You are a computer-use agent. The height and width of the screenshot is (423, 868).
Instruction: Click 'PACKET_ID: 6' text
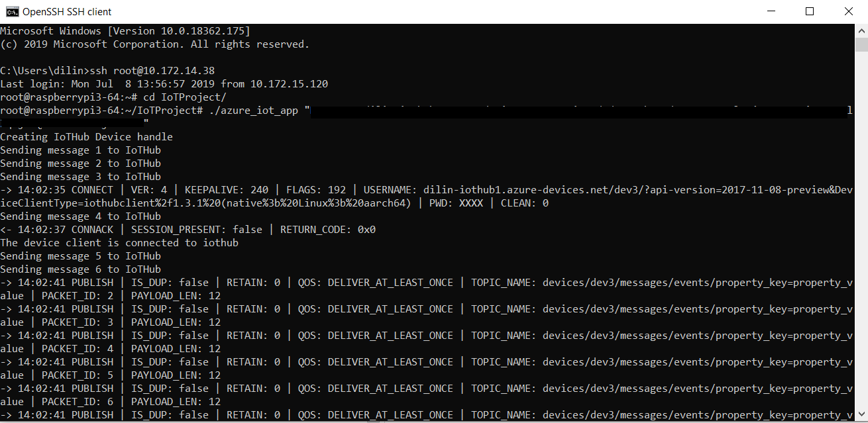[78, 402]
